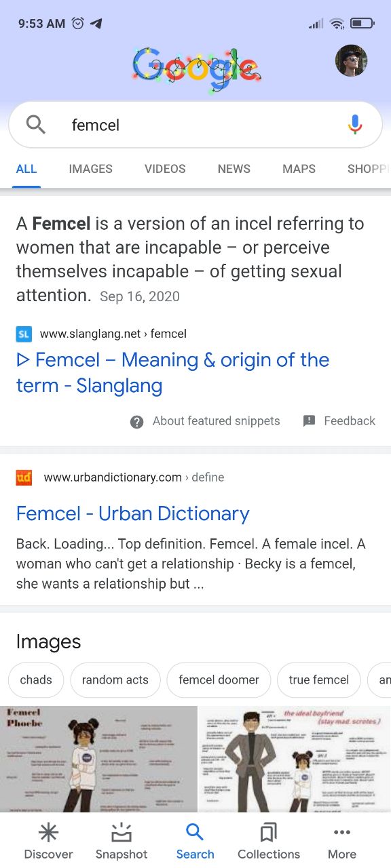Open the Slanglang Femcel meaning link
Viewport: 391px width, 868px height.
pyautogui.click(x=173, y=373)
